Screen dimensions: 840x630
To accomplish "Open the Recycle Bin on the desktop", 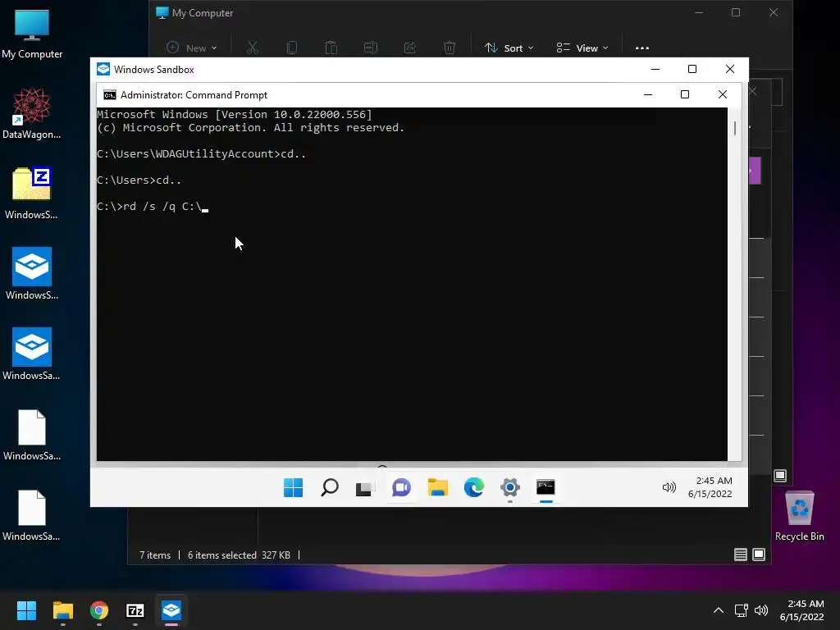I will (x=799, y=517).
